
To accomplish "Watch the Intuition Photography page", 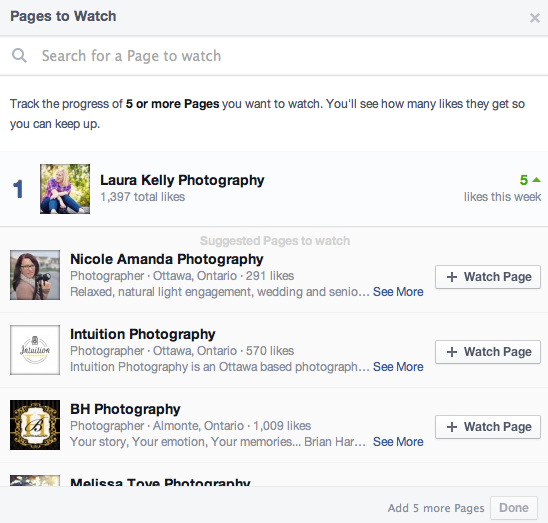I will click(x=488, y=352).
